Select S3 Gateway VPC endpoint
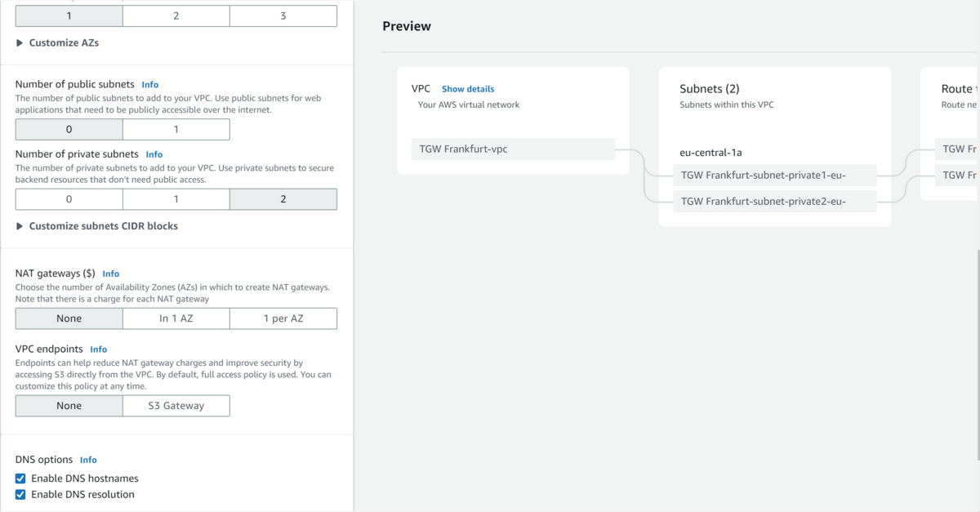 point(176,406)
